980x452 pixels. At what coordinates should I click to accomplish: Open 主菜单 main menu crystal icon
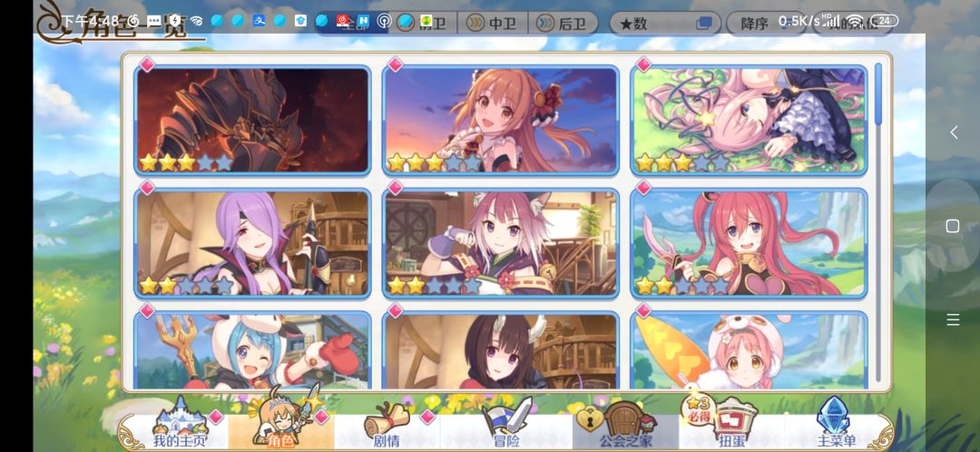[837, 424]
